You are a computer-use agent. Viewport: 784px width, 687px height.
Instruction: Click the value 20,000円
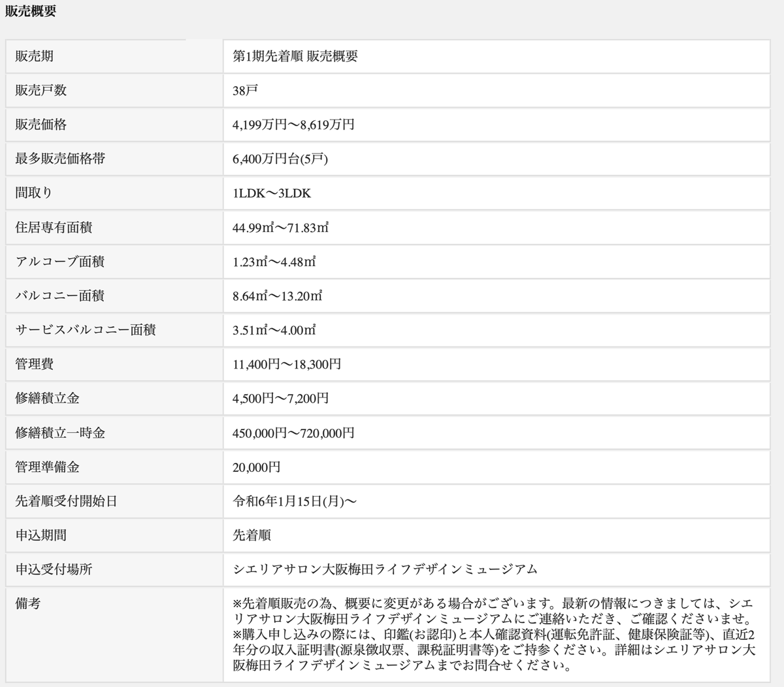coord(257,467)
